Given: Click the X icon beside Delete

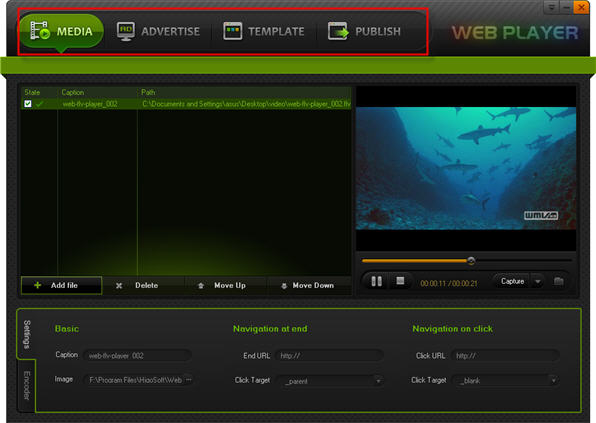Looking at the screenshot, I should pyautogui.click(x=119, y=285).
